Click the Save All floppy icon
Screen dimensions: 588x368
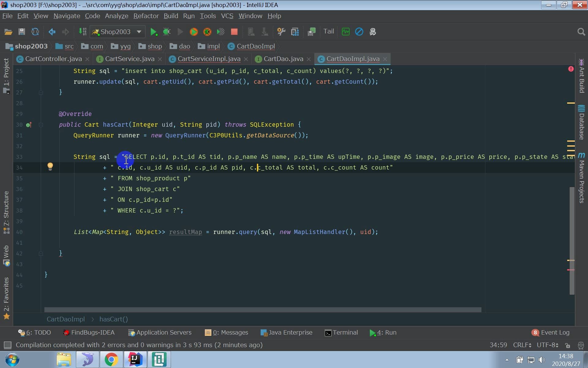tap(21, 32)
